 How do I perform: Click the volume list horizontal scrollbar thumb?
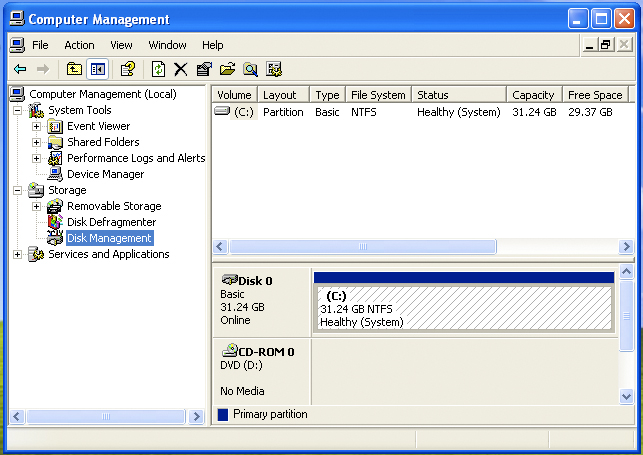pyautogui.click(x=363, y=246)
